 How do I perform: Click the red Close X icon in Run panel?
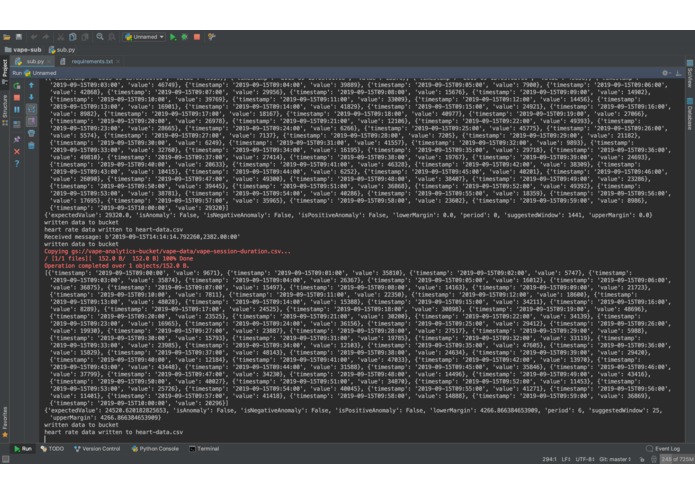(17, 152)
